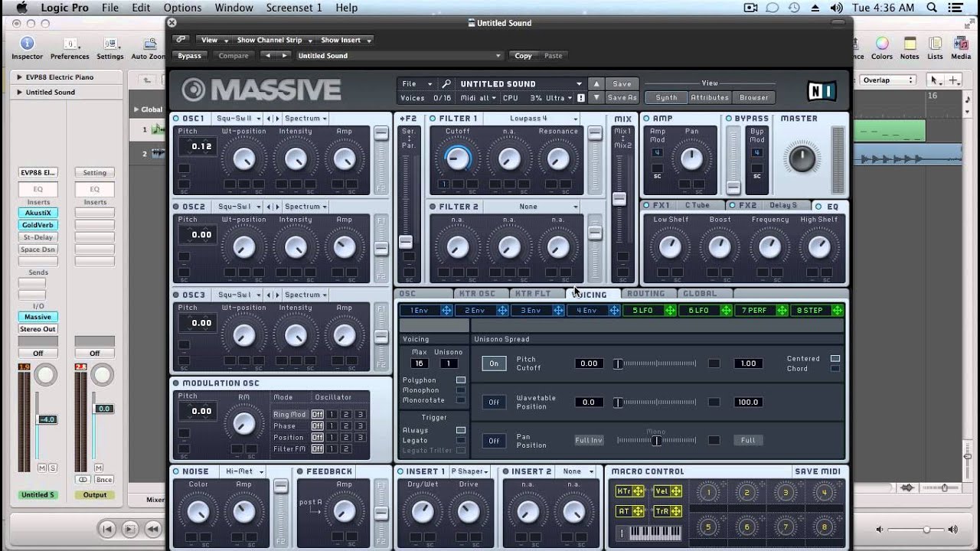Image resolution: width=980 pixels, height=551 pixels.
Task: Open Midi all channel dropdown
Action: [478, 98]
